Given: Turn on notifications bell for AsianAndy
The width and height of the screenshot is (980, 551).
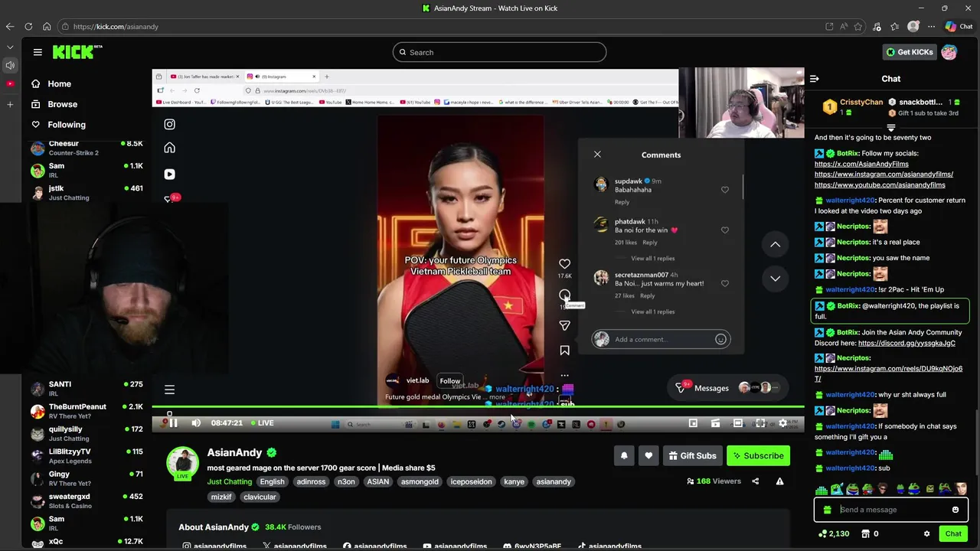Looking at the screenshot, I should (x=624, y=455).
